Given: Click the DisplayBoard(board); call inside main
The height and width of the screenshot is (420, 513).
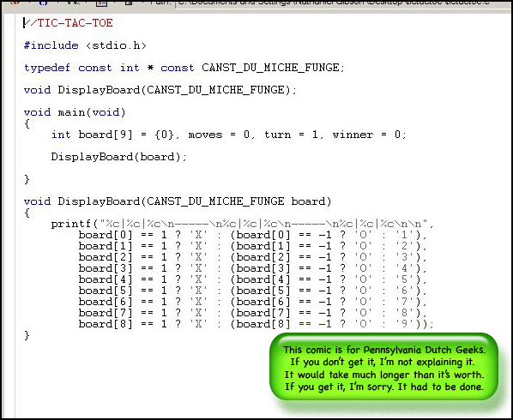Looking at the screenshot, I should (x=118, y=157).
